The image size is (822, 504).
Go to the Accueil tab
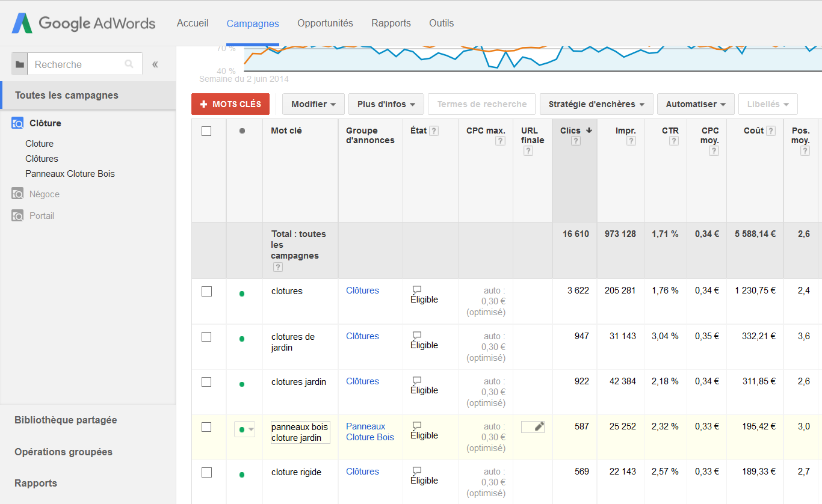193,23
